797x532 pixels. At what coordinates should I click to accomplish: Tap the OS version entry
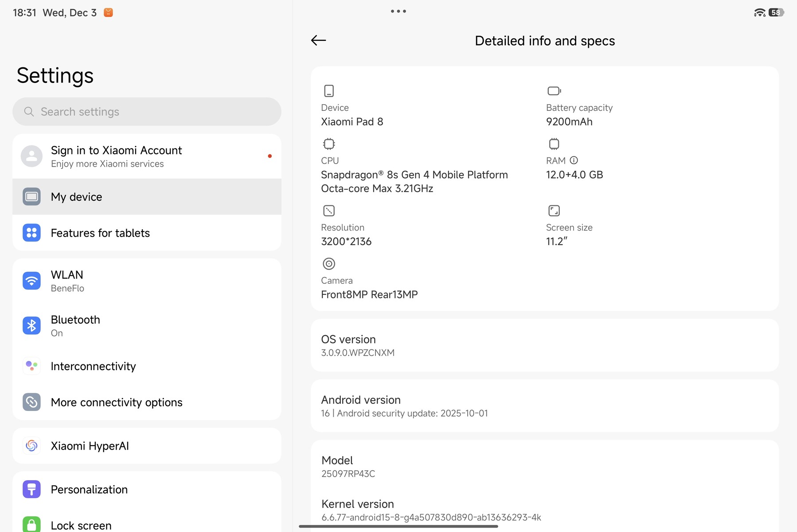544,345
